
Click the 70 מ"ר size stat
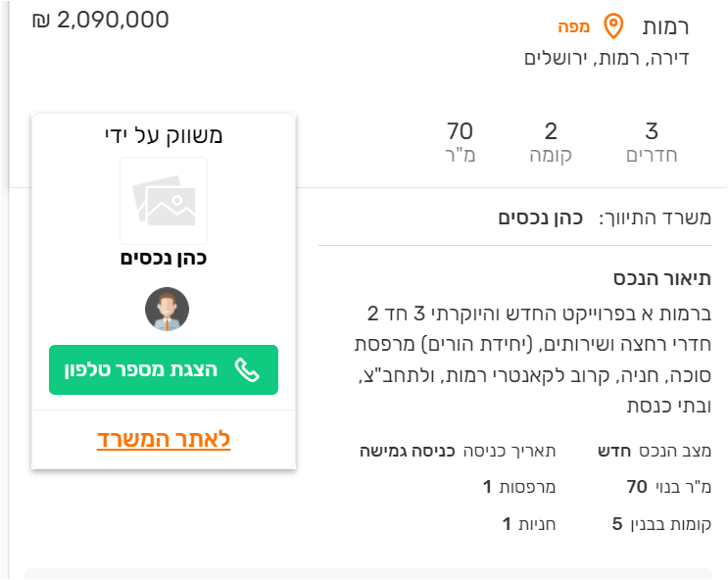coord(460,142)
